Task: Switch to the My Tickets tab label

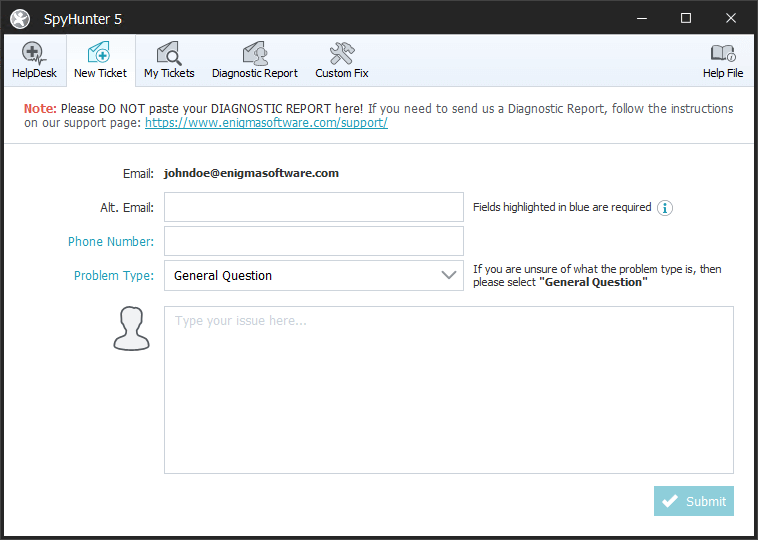Action: coord(169,73)
